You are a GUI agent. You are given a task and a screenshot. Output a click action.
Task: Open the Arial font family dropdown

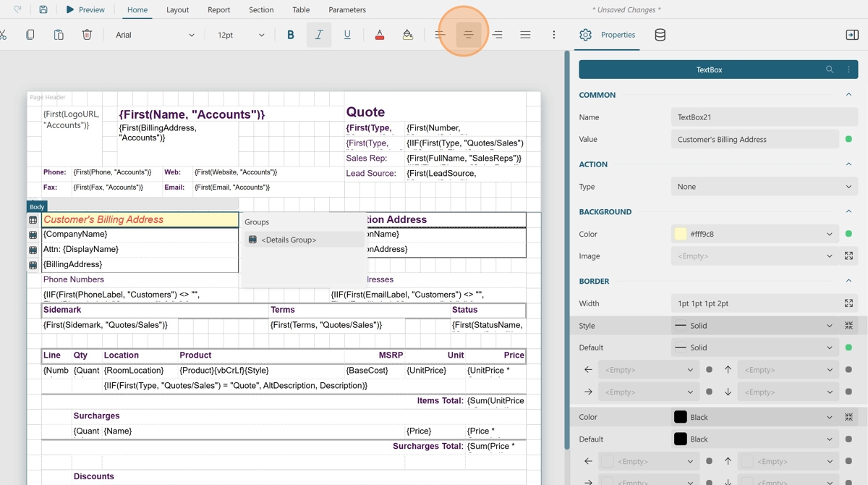click(155, 35)
